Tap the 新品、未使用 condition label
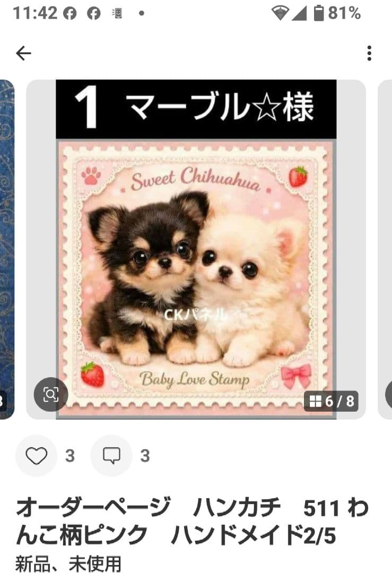Image resolution: width=392 pixels, height=573 pixels. click(x=68, y=563)
